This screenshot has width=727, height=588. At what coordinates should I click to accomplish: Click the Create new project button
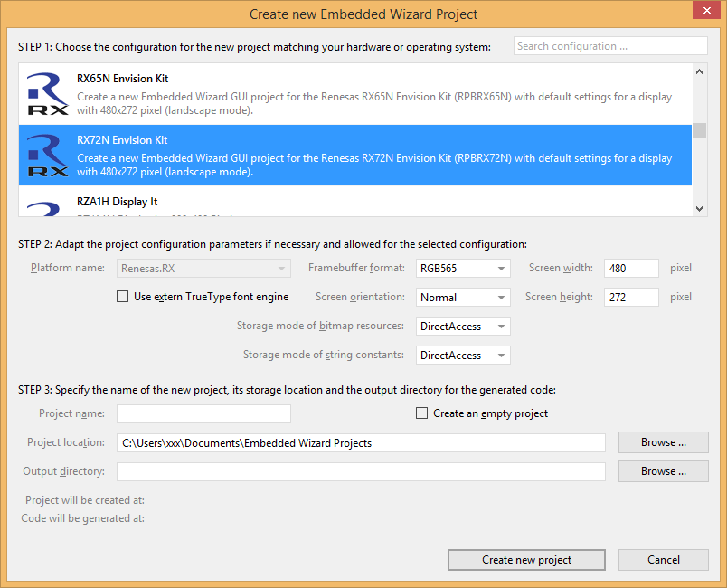[526, 560]
